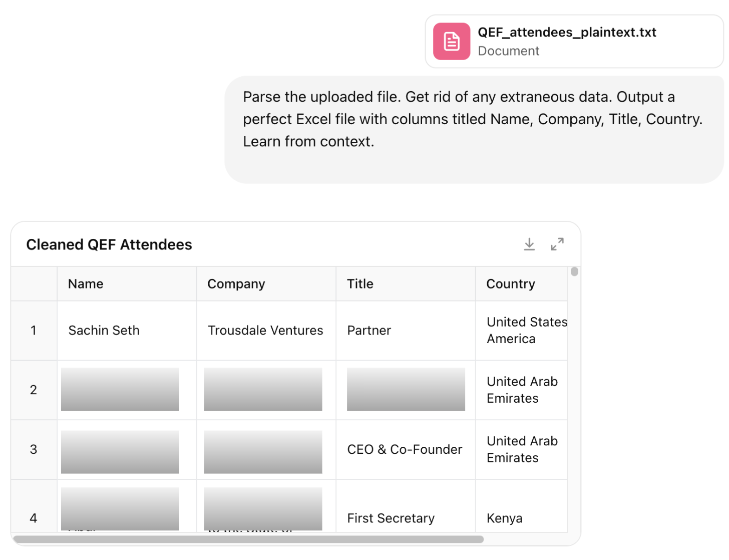Screen dimensions: 729x560
Task: Click the Title column header
Action: tap(360, 284)
